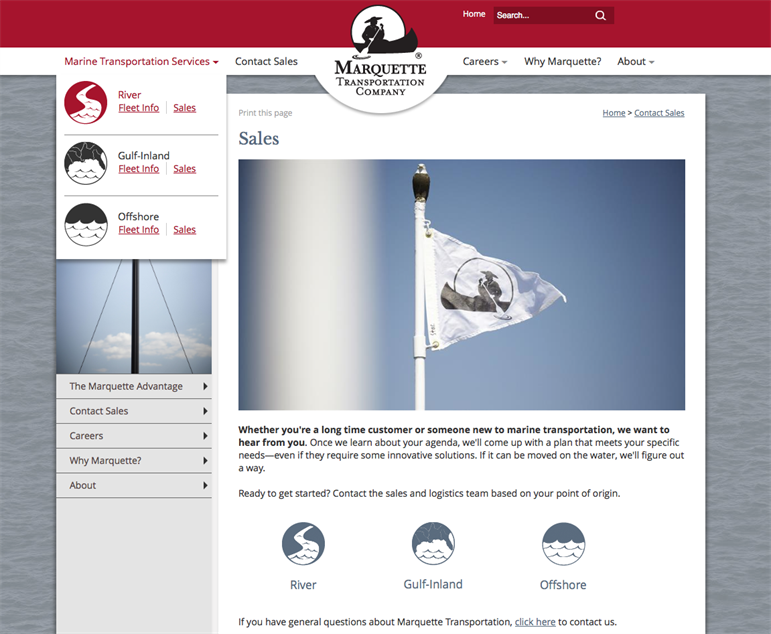Click the River label under blue icon
Viewport: 771px width, 634px height.
coord(303,585)
